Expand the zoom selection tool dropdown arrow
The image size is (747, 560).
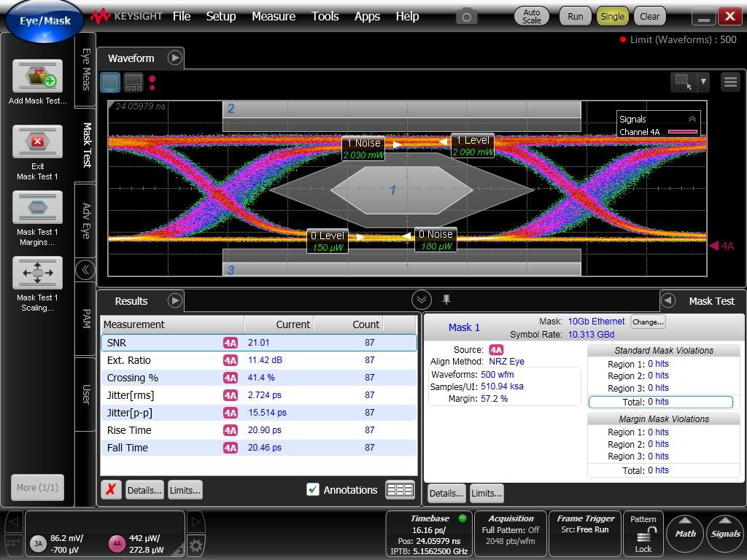pos(703,82)
